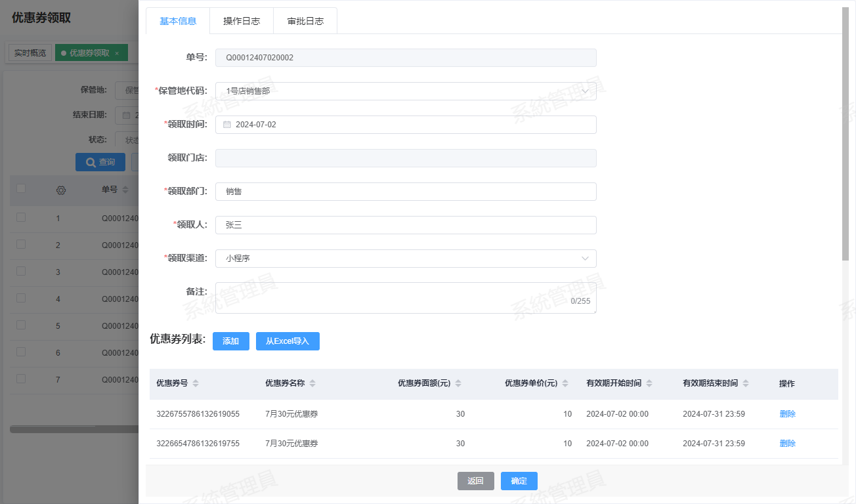Click the gear settings icon in table header
This screenshot has width=856, height=504.
point(61,190)
